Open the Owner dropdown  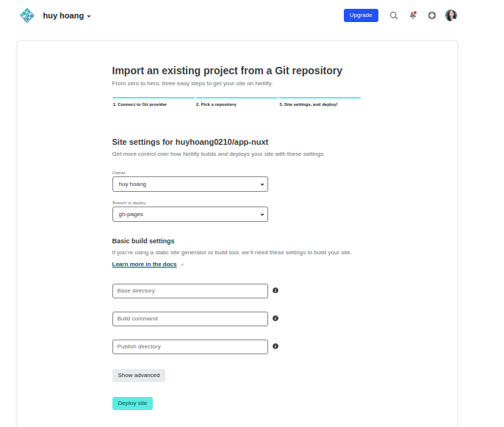(190, 184)
